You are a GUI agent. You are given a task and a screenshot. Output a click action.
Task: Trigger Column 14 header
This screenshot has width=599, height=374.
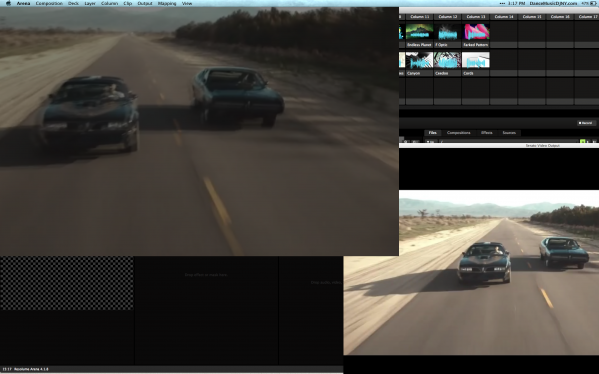[504, 17]
